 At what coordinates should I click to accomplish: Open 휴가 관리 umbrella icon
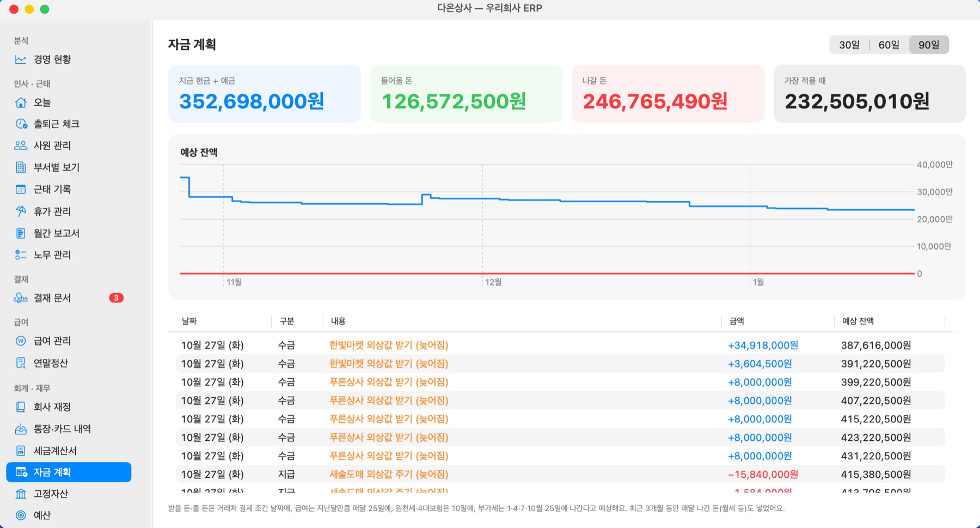click(21, 211)
